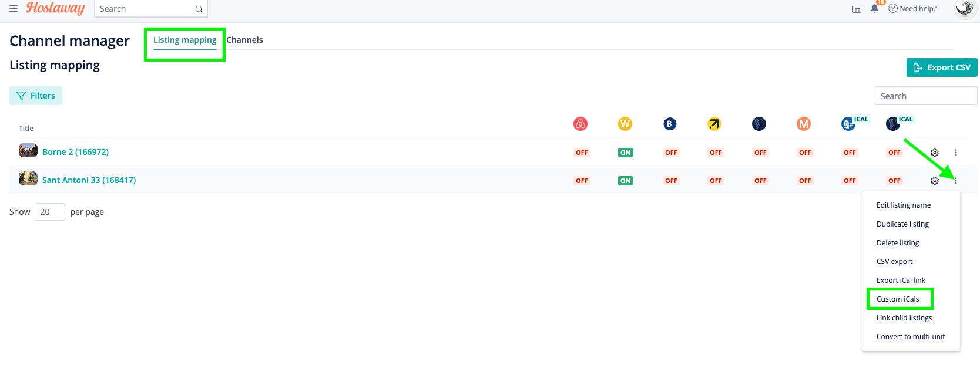Click the first ICAL channel icon
The width and height of the screenshot is (980, 365).
pos(848,124)
